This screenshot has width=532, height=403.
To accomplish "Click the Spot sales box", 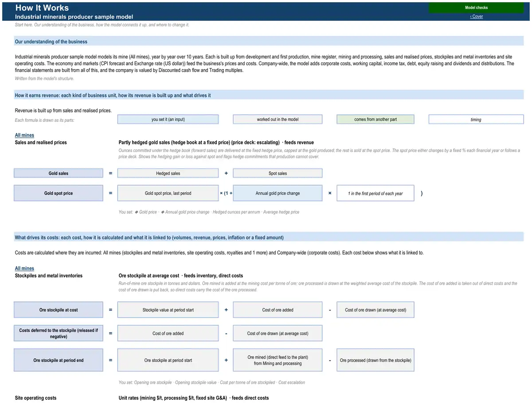I will pyautogui.click(x=278, y=173).
